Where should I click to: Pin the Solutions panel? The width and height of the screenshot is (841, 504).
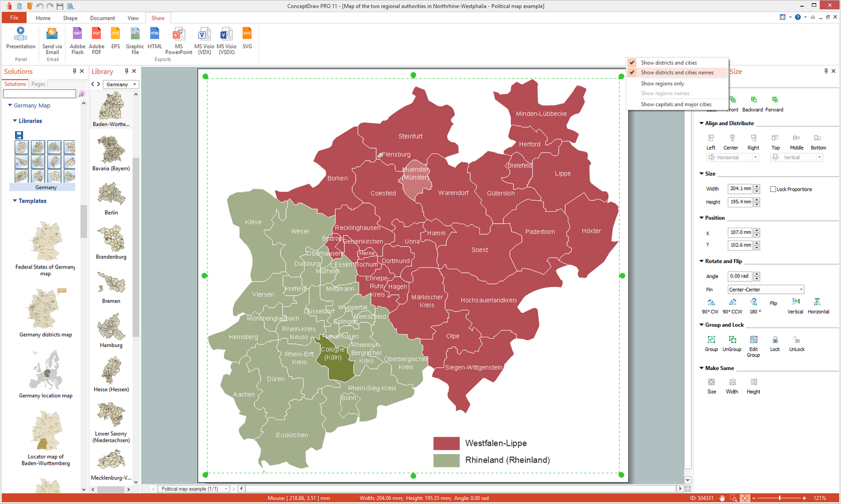(74, 71)
